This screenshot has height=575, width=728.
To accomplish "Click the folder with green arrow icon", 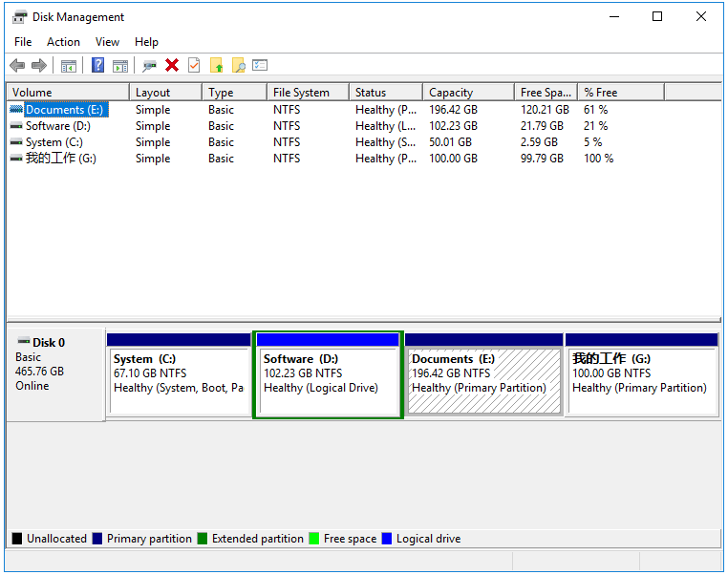I will click(216, 66).
